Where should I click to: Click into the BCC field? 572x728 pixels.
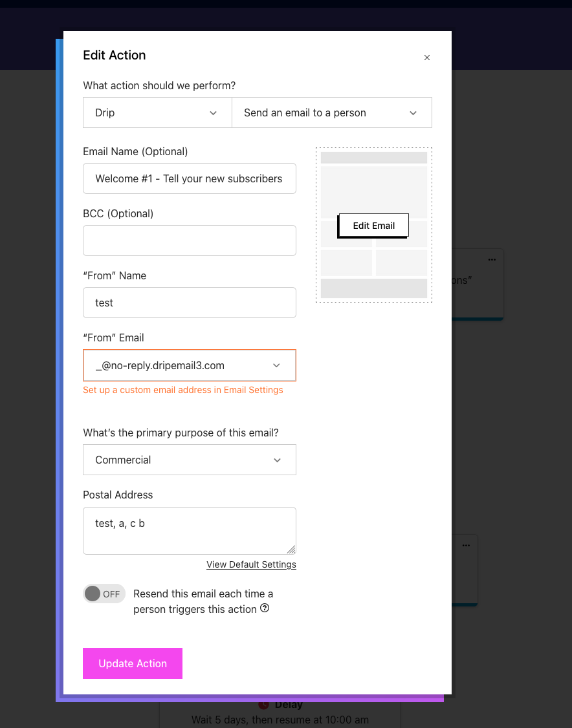(189, 241)
